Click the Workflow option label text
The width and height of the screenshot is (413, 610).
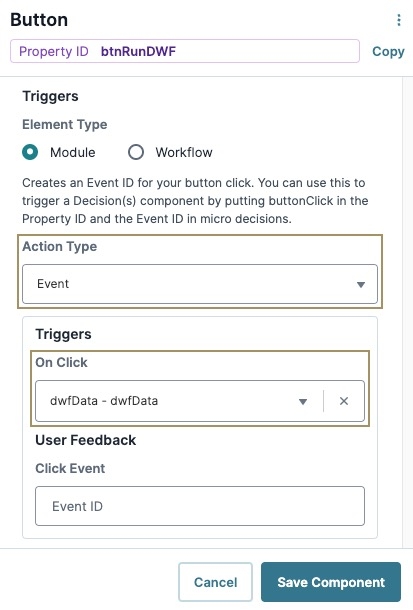point(184,152)
